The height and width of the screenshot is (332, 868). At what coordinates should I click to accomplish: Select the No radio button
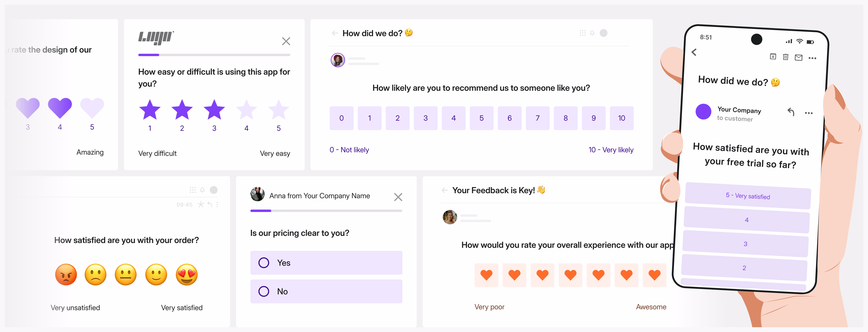click(x=263, y=291)
